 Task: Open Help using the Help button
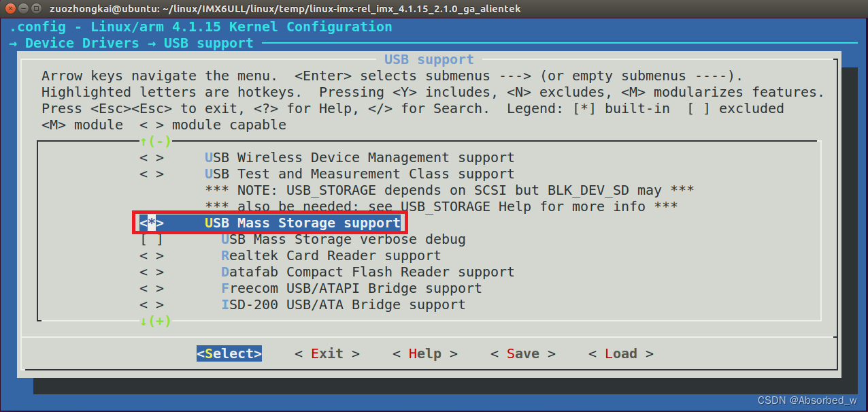tap(424, 353)
